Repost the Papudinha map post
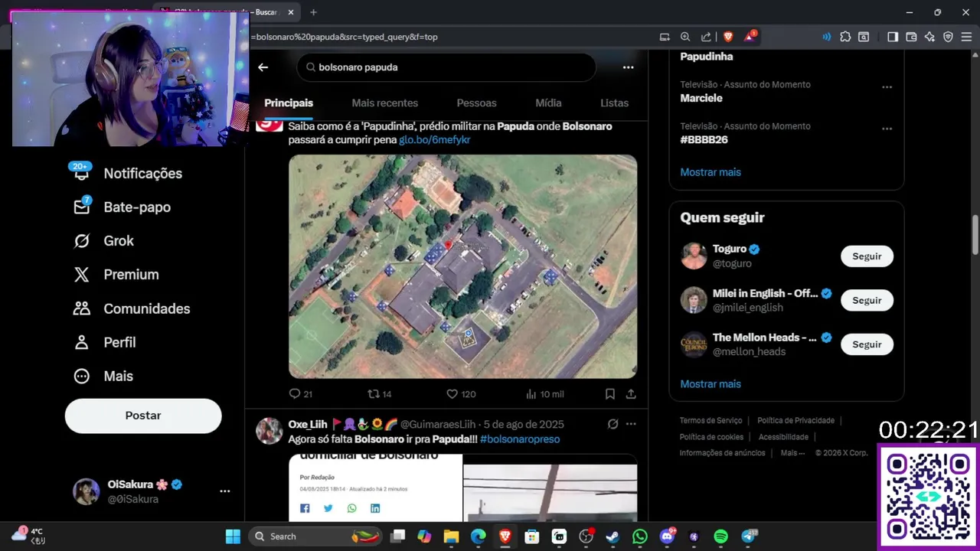The image size is (980, 551). pos(380,394)
